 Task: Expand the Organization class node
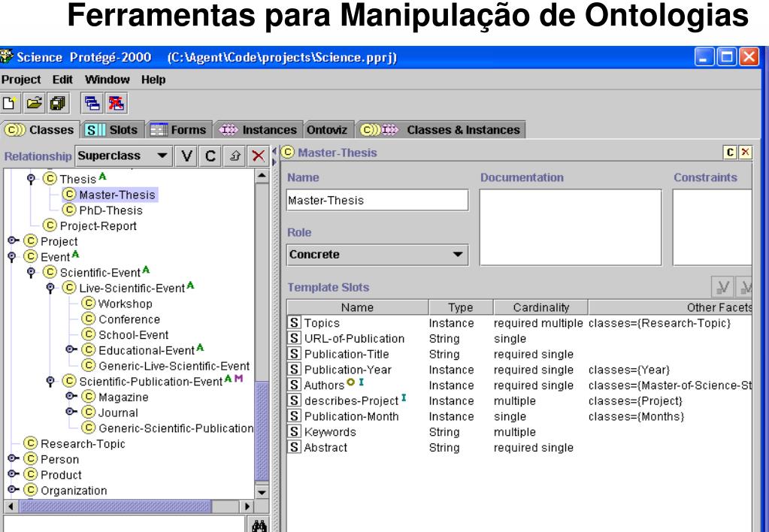coord(13,490)
